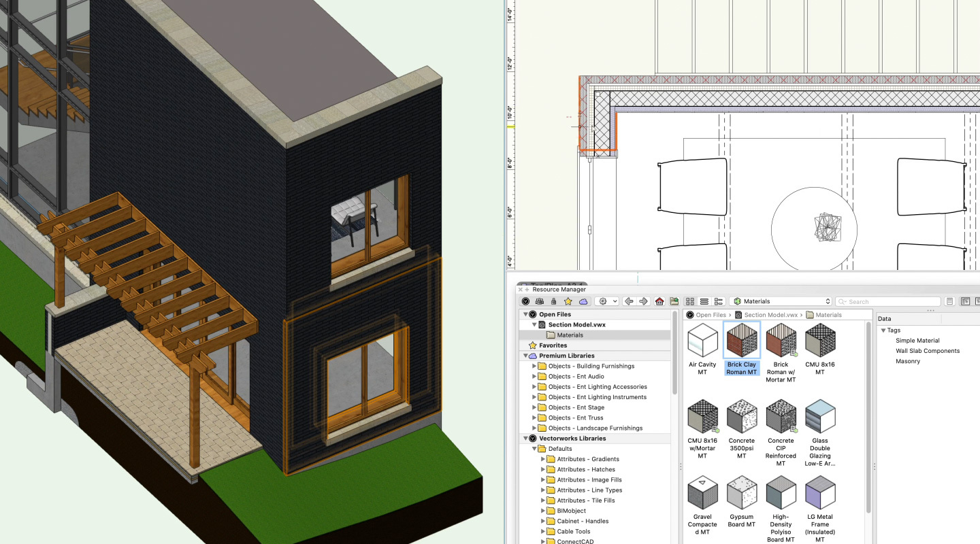Click the browse document folder icon
The height and width of the screenshot is (544, 980).
[674, 301]
